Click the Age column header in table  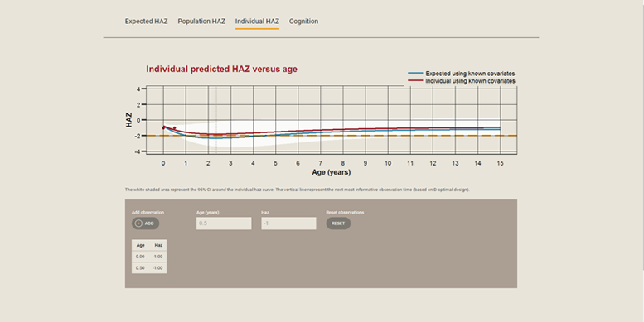coord(140,245)
